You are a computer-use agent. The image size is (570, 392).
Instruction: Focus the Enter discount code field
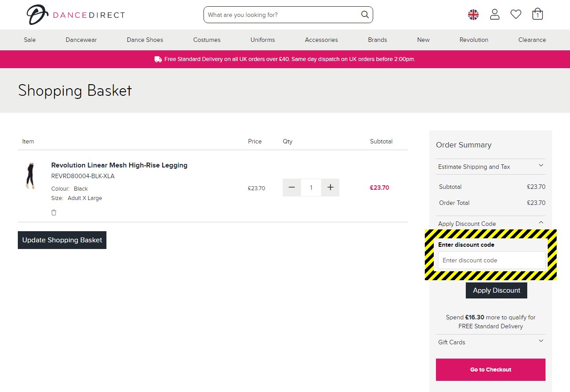pos(492,260)
